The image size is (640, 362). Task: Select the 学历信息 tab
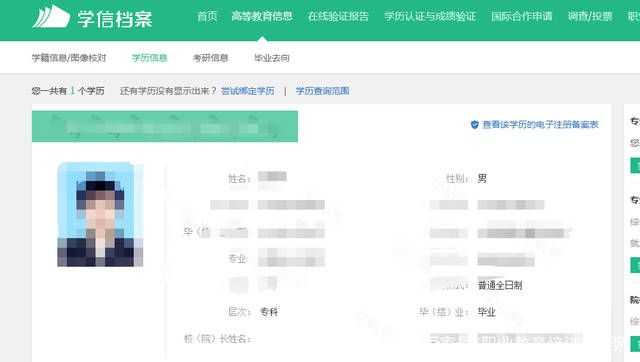point(149,58)
